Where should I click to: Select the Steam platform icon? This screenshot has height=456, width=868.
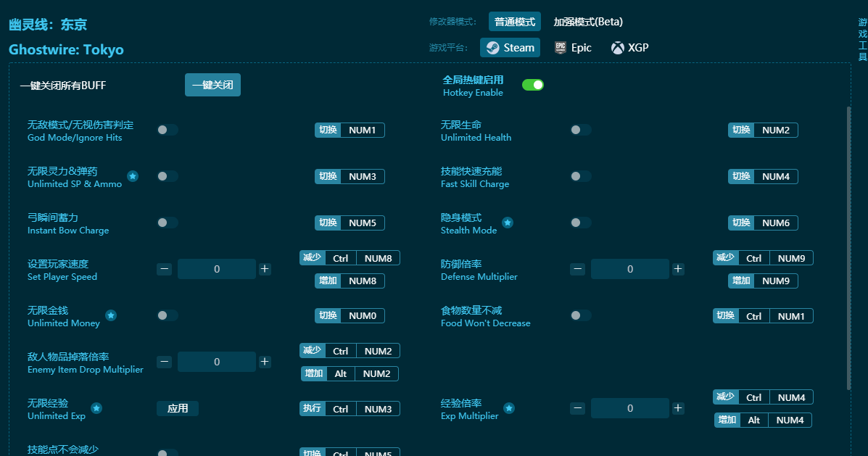pyautogui.click(x=492, y=48)
